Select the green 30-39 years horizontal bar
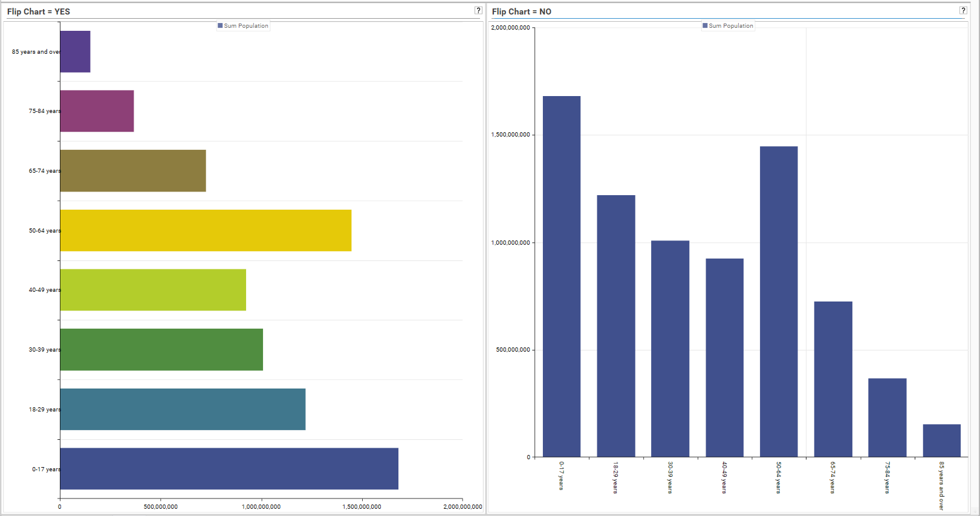Screen dimensions: 980x516 (x=161, y=350)
